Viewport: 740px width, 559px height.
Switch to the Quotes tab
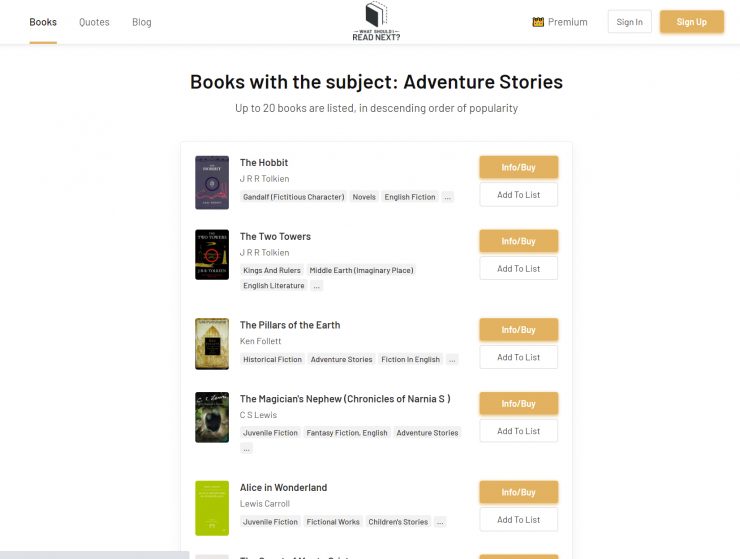coord(94,22)
